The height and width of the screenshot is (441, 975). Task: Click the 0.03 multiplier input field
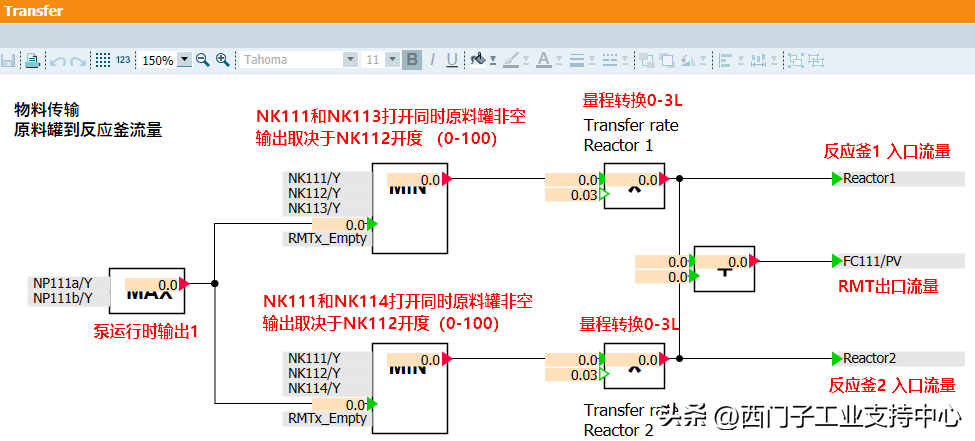click(x=572, y=195)
